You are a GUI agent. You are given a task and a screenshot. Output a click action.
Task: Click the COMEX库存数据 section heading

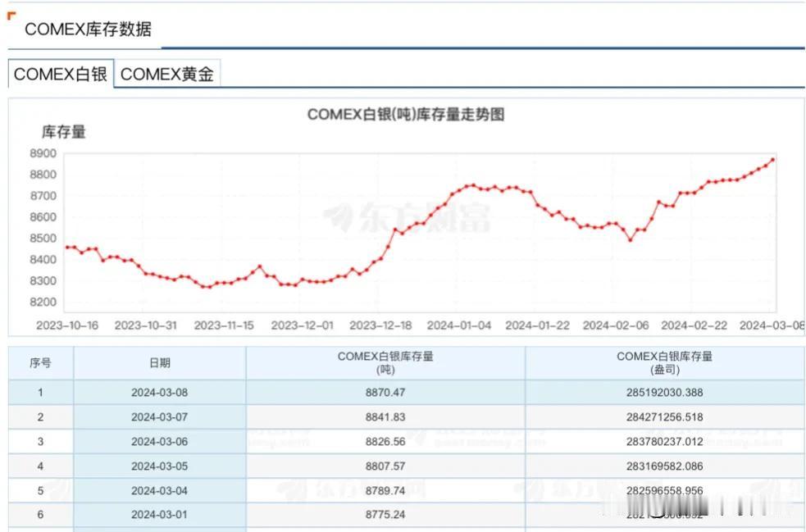click(x=88, y=30)
